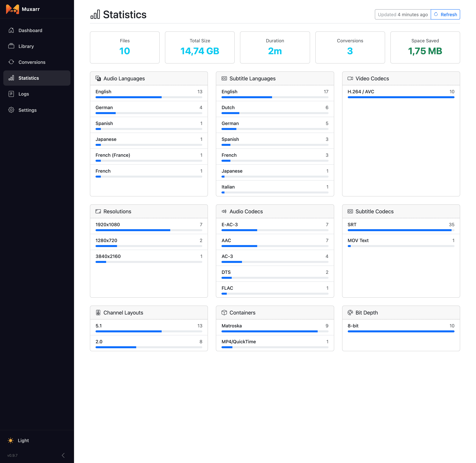This screenshot has height=463, width=476.
Task: Click the Containers box icon
Action: [224, 313]
